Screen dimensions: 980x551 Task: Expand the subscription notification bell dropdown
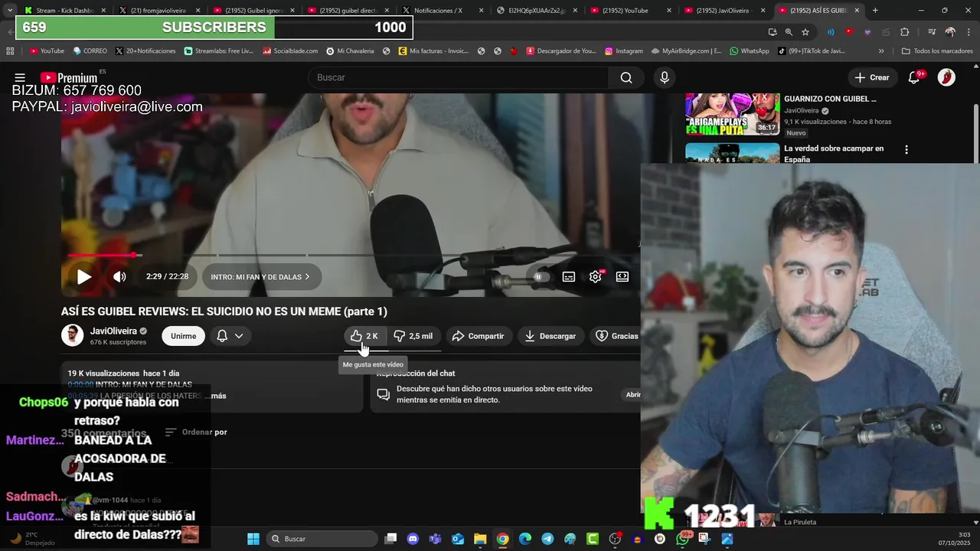230,336
